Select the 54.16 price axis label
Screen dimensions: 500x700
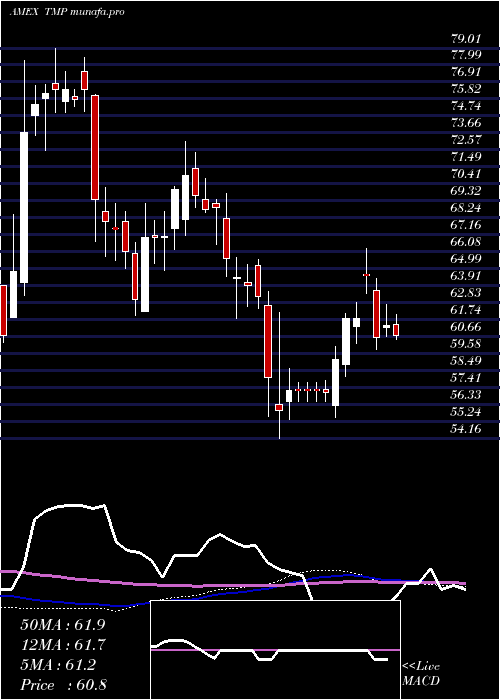(x=466, y=429)
